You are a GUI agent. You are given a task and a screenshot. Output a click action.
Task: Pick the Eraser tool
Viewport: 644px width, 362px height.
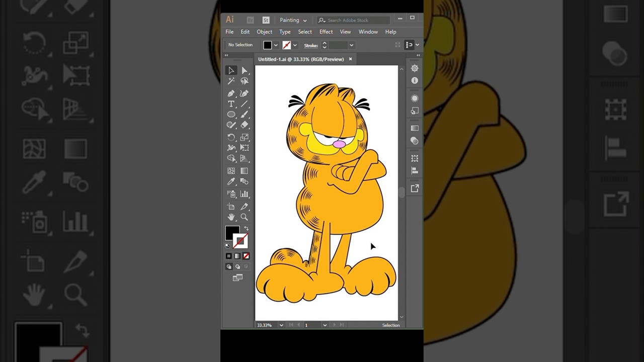244,125
